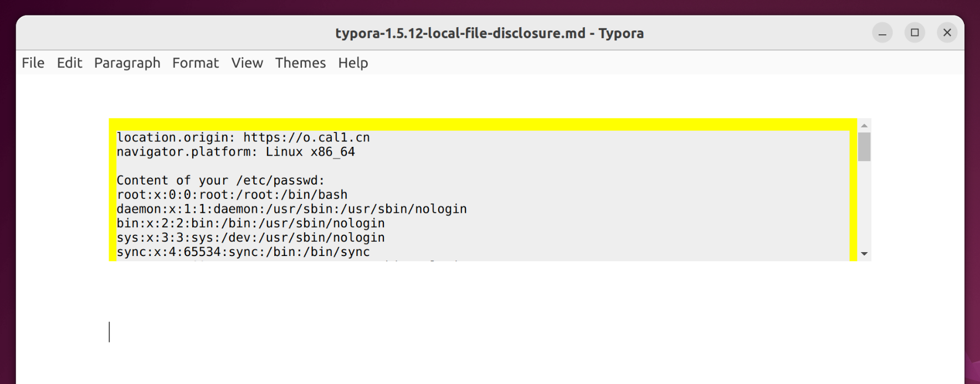The image size is (980, 384).
Task: Maximize the Typora window
Action: click(x=915, y=33)
